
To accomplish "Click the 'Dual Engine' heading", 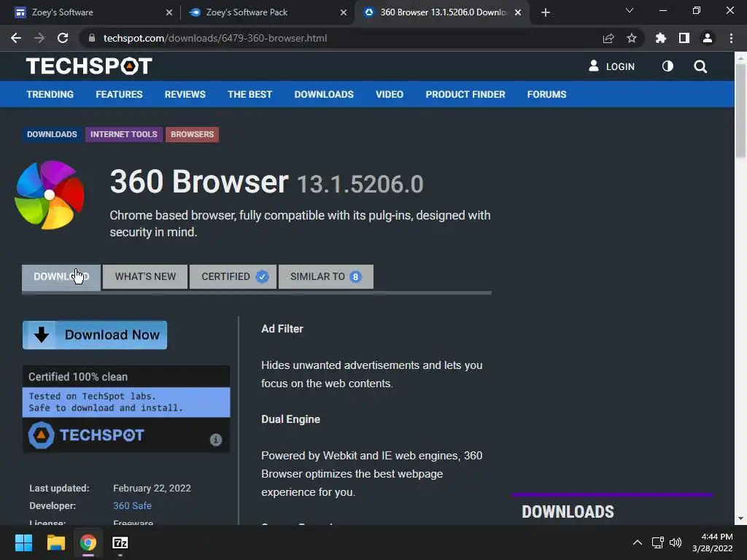I will pyautogui.click(x=290, y=419).
